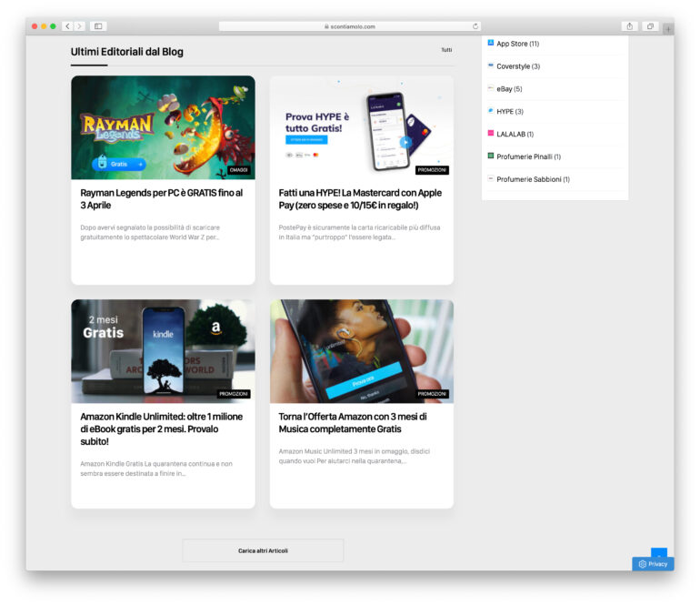The height and width of the screenshot is (605, 700).
Task: Click the lock icon in the address bar
Action: pos(326,26)
